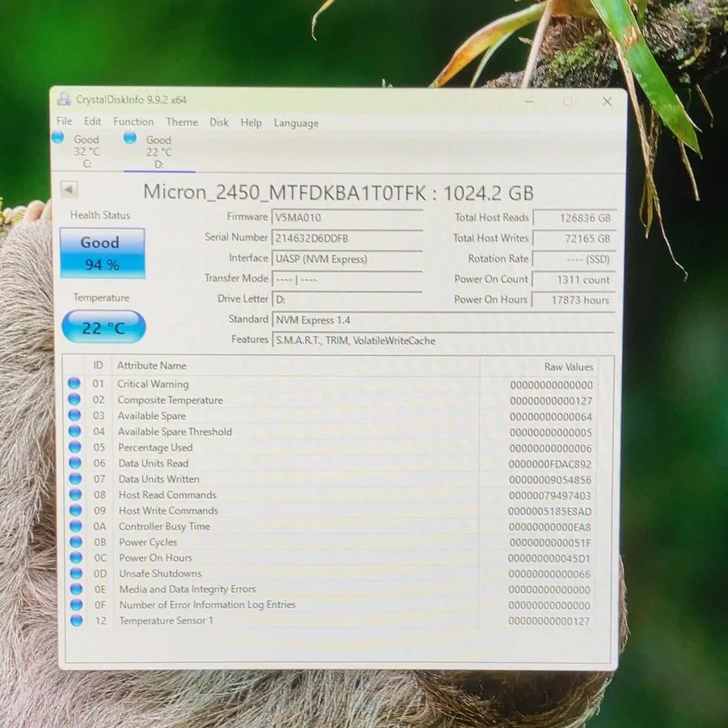The height and width of the screenshot is (728, 728).
Task: Click the status orb for Composite Temperature
Action: tap(74, 399)
